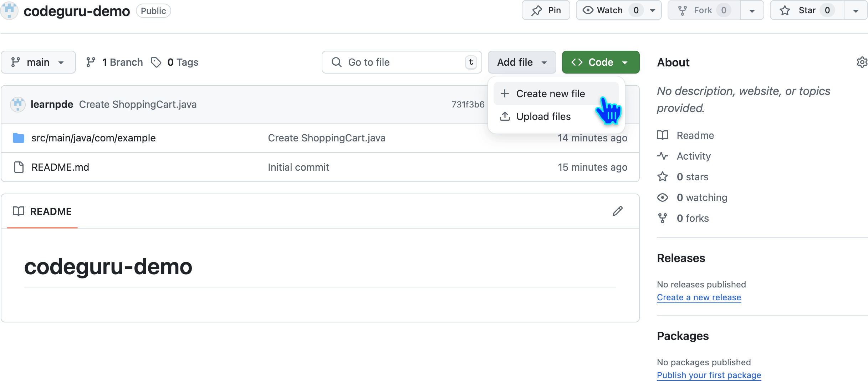Click the Fork button
Screen dimensions: 868x381
tap(703, 10)
